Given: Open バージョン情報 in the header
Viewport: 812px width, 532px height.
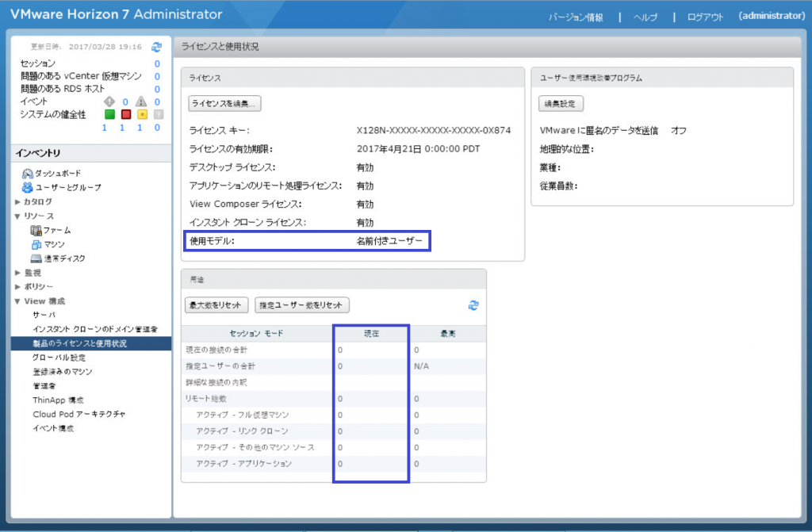Looking at the screenshot, I should pyautogui.click(x=576, y=17).
